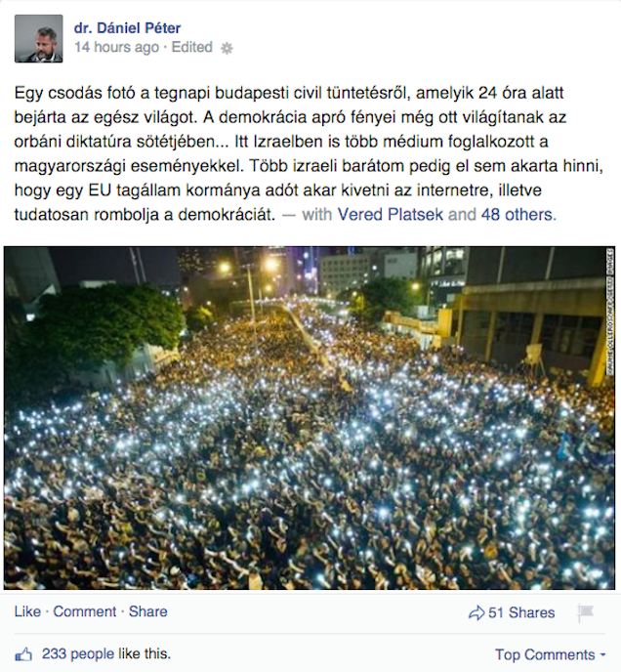Viewport: 621px width, 672px height.
Task: Click the thumbs-up likes icon
Action: (23, 654)
